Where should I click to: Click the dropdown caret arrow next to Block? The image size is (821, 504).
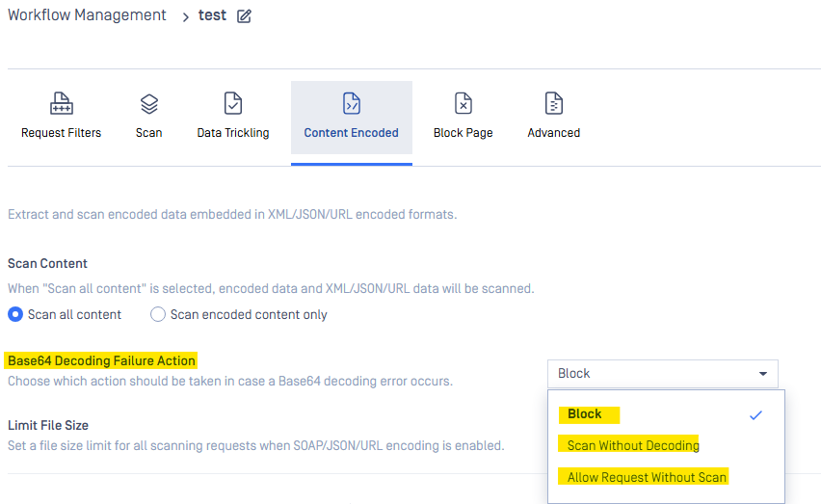coord(763,374)
